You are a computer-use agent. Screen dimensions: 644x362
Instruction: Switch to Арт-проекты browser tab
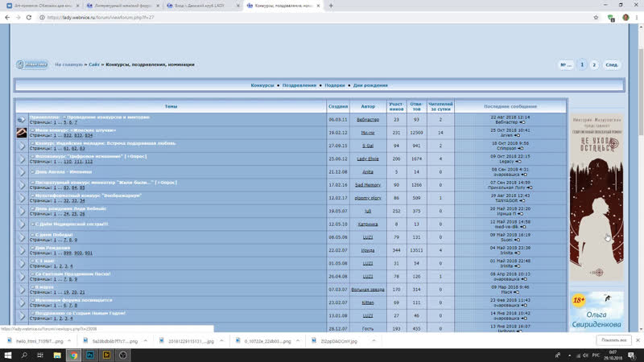(41, 6)
